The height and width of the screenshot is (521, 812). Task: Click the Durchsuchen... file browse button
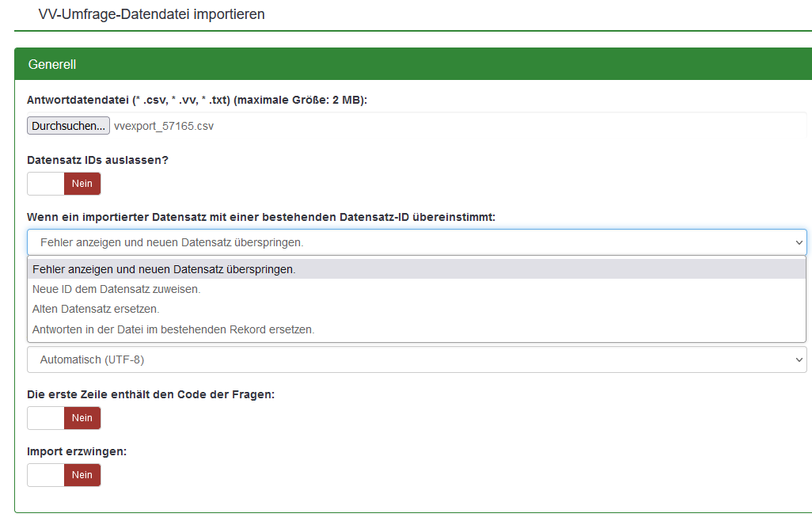tap(68, 126)
